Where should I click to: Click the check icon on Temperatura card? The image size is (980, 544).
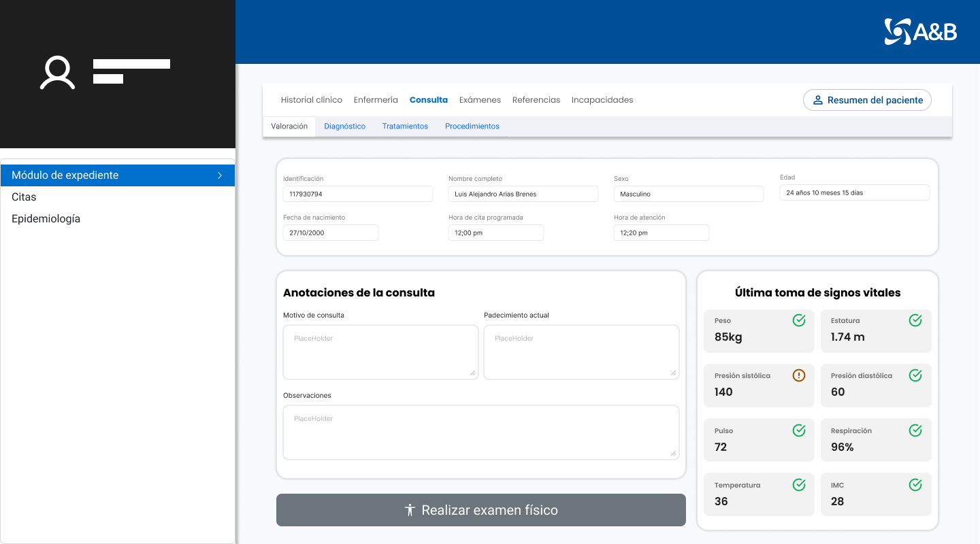(799, 485)
